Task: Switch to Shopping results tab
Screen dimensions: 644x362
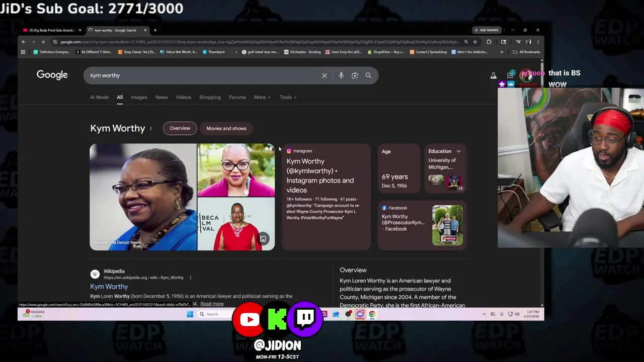Action: (210, 97)
